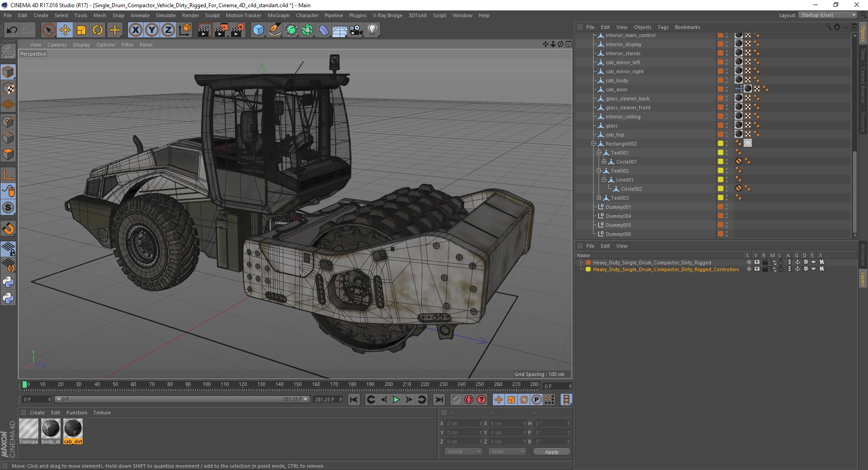This screenshot has width=868, height=470.
Task: Select the Scale tool
Action: [x=81, y=30]
